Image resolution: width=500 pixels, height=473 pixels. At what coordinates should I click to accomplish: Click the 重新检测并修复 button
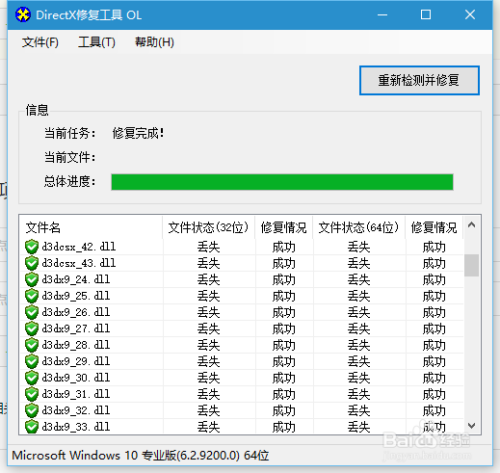(419, 80)
